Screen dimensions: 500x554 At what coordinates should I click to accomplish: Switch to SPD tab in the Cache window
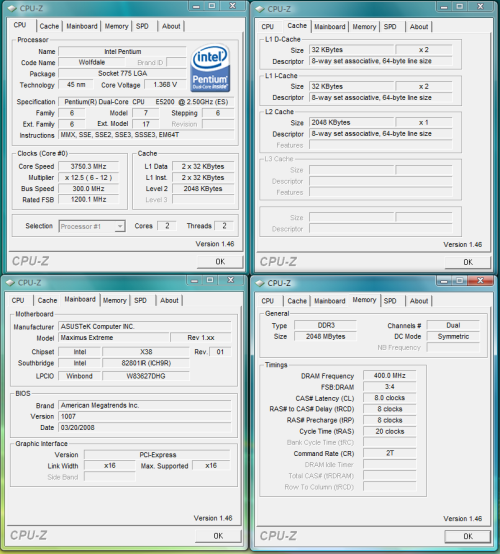390,26
